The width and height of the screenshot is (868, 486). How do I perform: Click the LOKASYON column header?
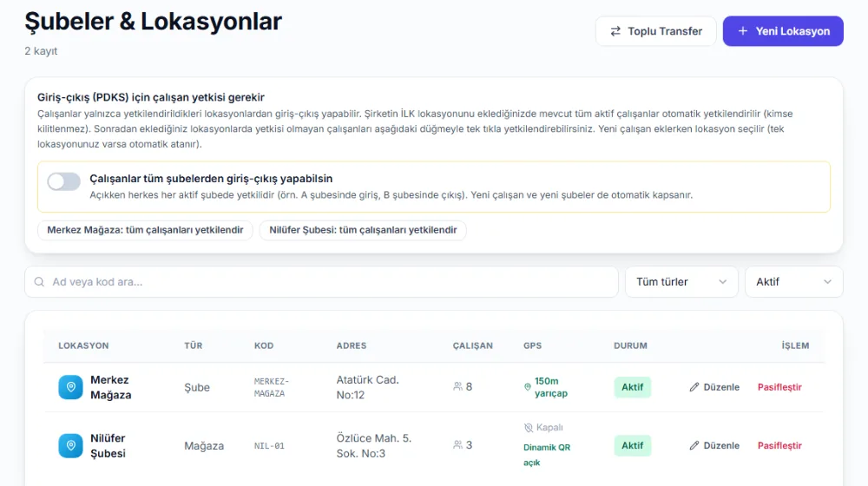83,345
